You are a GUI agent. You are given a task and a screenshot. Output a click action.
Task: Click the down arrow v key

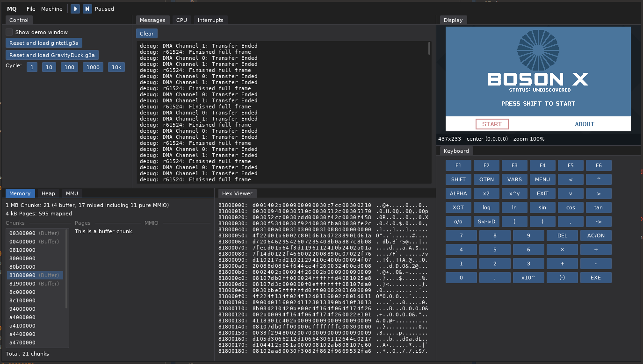[x=571, y=193]
